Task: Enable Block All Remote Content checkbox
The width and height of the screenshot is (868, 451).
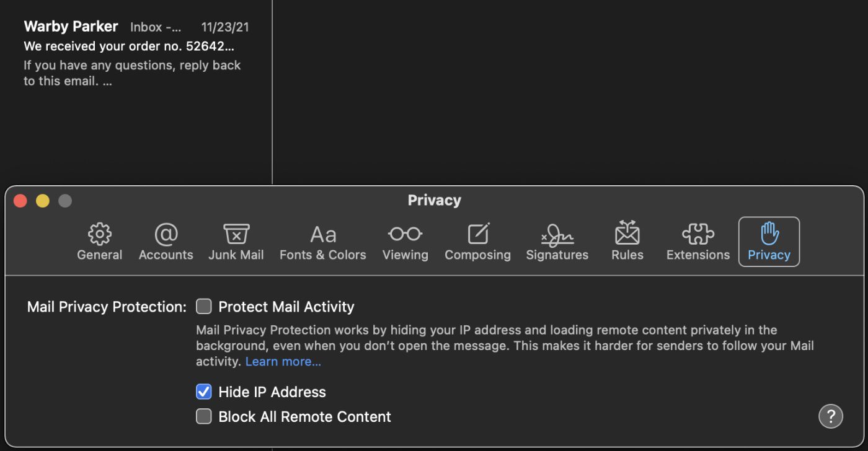Action: click(204, 417)
